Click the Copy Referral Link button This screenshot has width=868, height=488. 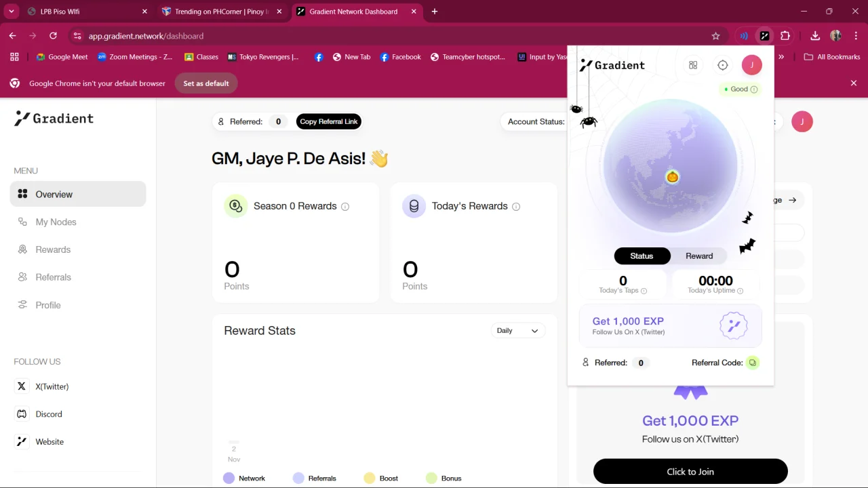click(x=329, y=122)
